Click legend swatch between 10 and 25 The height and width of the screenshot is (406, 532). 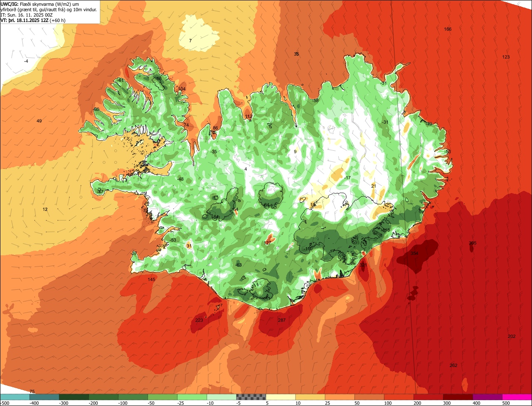[x=310, y=397]
